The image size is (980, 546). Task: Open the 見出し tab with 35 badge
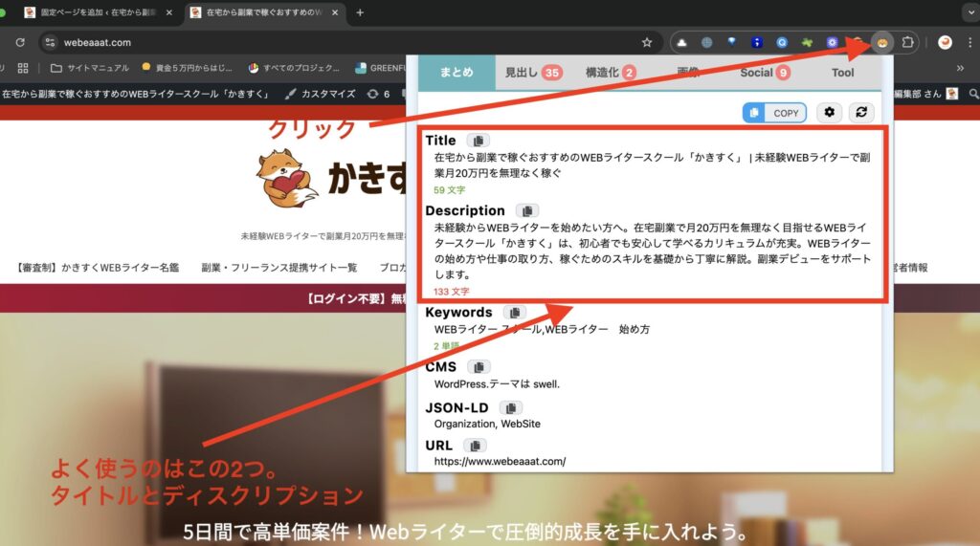coord(533,73)
